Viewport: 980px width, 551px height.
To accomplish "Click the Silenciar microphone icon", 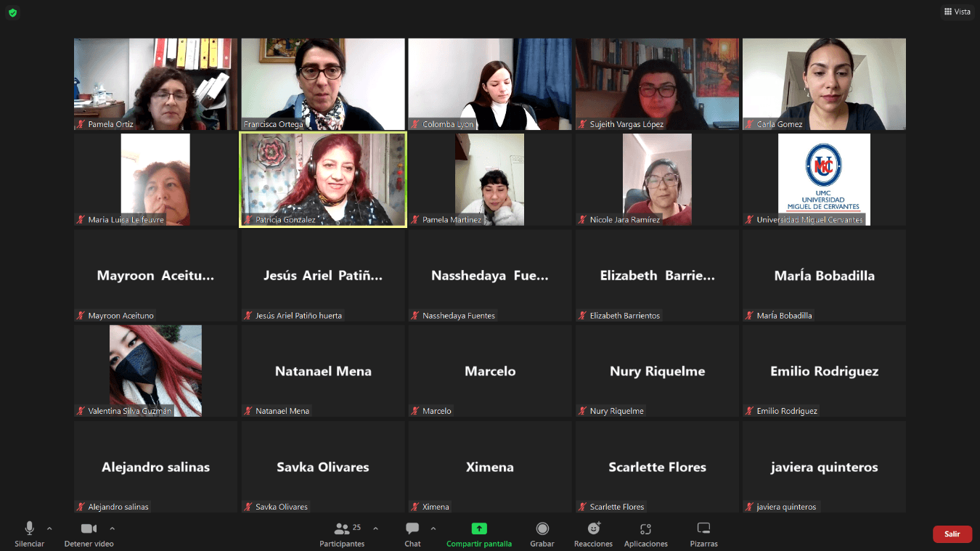I will (x=29, y=528).
